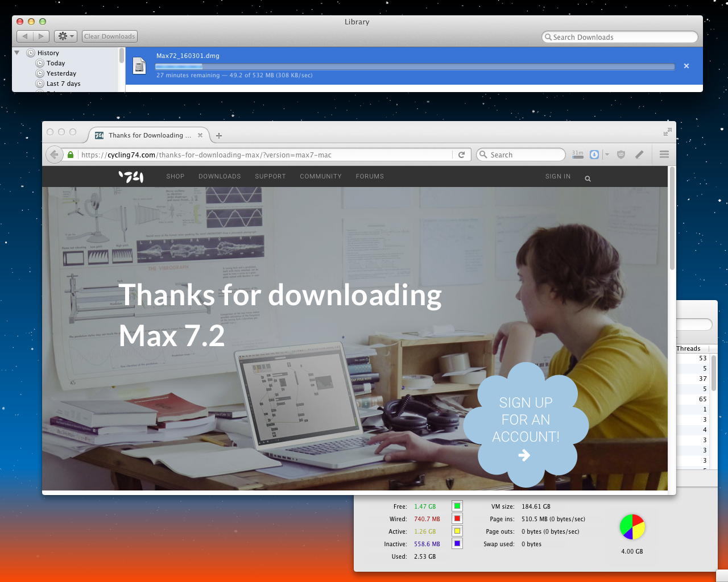The width and height of the screenshot is (728, 582).
Task: Click the Firefox page vertical scrollbar
Action: pos(672,218)
